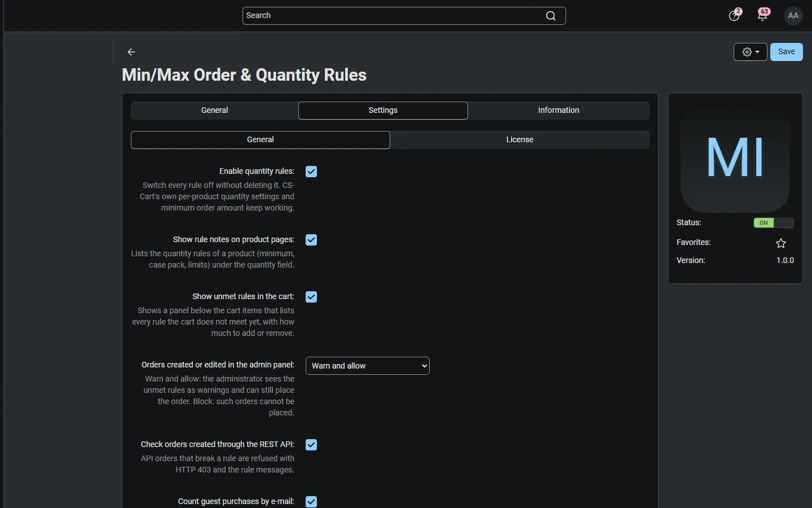Image resolution: width=812 pixels, height=508 pixels.
Task: Open the Information tab
Action: (559, 111)
